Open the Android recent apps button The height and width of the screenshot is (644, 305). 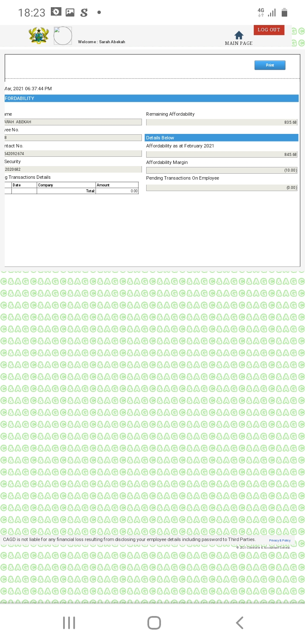(x=69, y=622)
